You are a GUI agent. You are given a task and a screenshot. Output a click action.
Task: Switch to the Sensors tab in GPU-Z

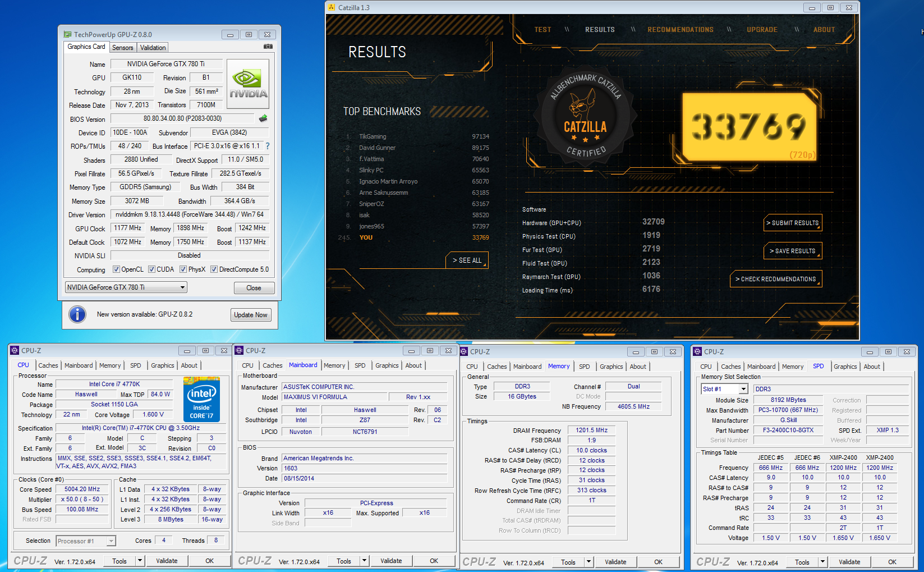point(122,48)
